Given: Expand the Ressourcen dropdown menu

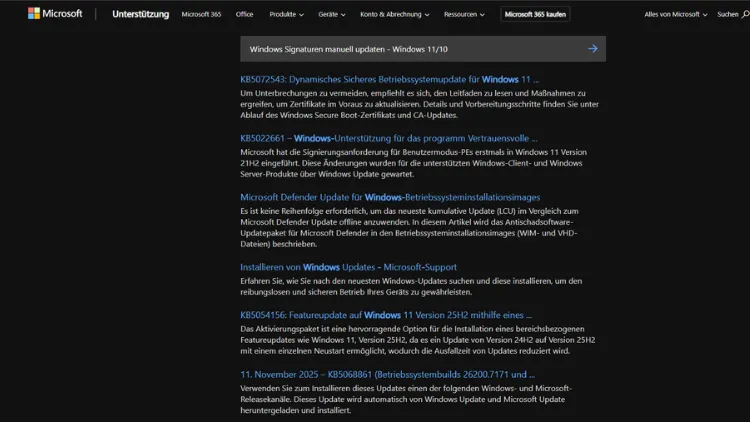Looking at the screenshot, I should pos(464,14).
